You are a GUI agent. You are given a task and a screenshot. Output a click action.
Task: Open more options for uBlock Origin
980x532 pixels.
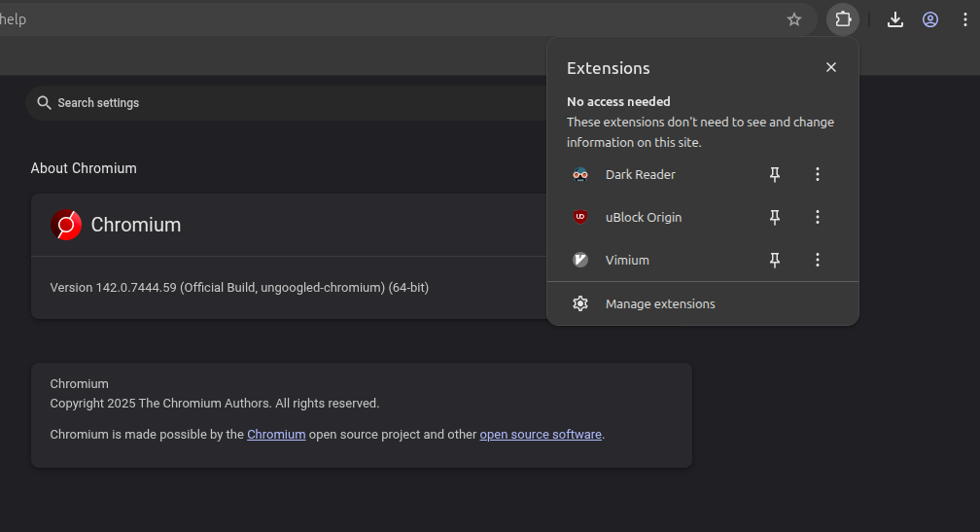817,217
